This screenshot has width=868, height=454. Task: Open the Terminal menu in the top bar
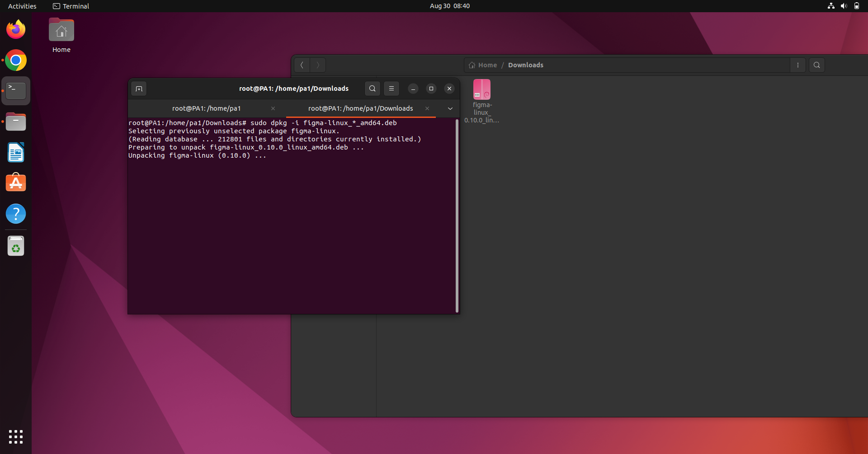coord(71,6)
